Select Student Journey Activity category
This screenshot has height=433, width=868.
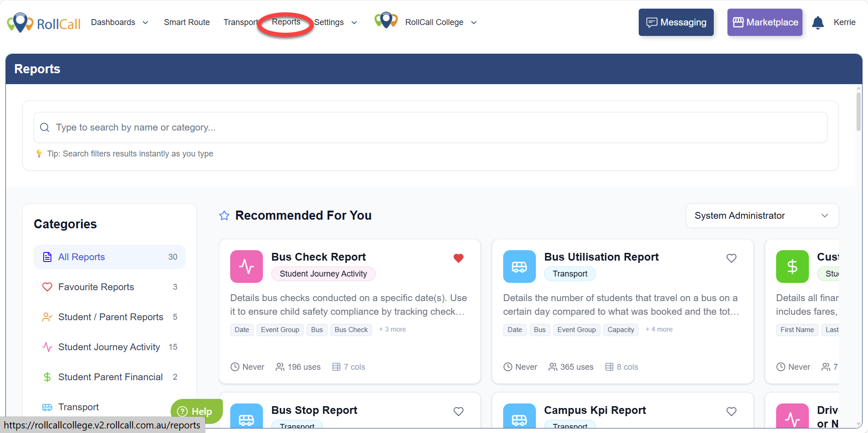(x=110, y=347)
